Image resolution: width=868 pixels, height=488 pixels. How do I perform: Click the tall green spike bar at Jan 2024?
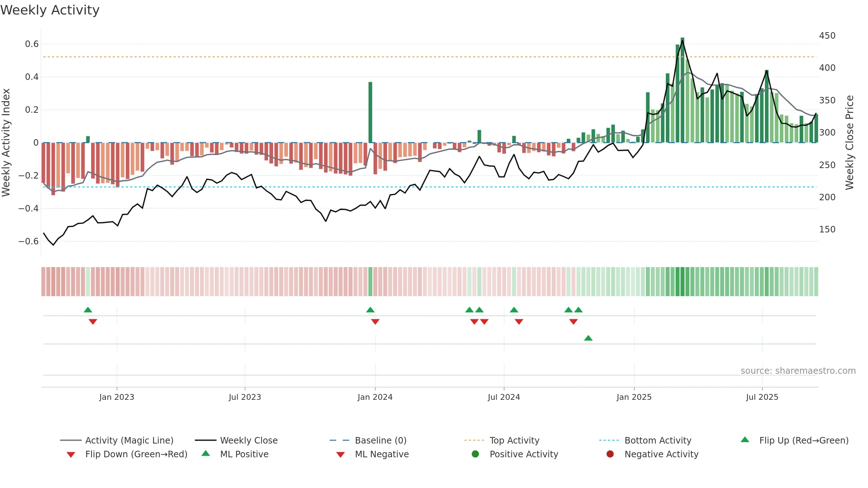coord(370,112)
